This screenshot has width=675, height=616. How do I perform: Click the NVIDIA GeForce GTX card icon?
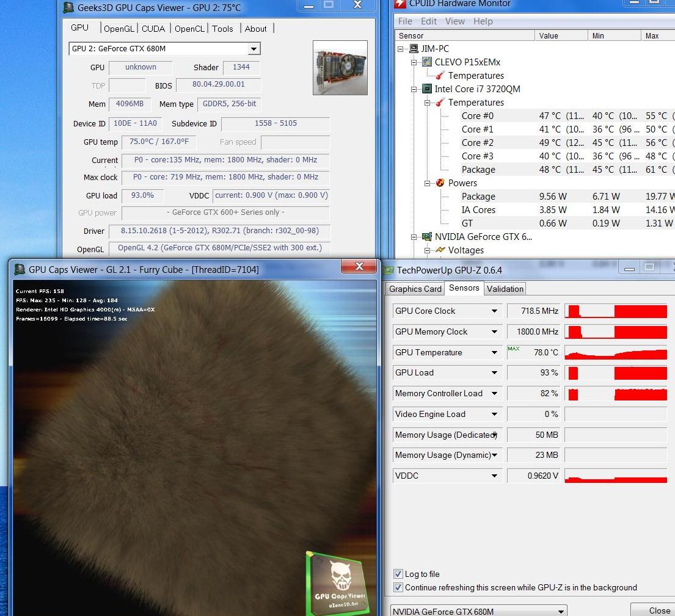[x=427, y=237]
